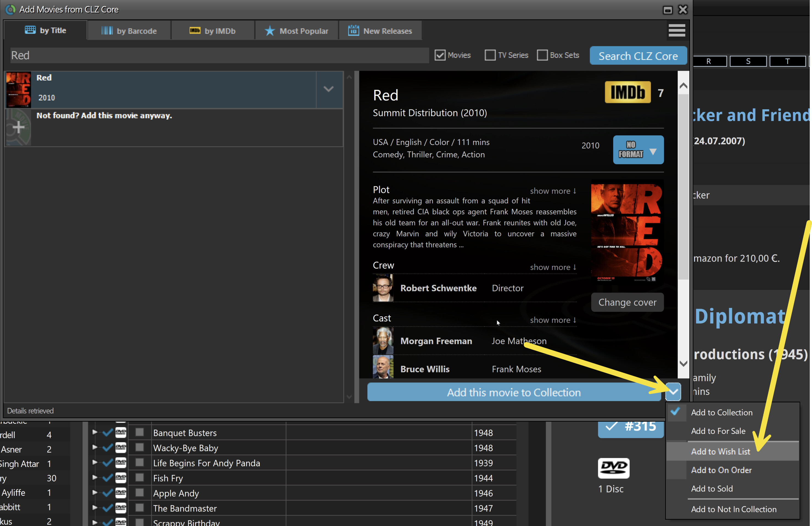Click the DVD icon in Fish Fry row
The image size is (812, 526).
click(121, 478)
